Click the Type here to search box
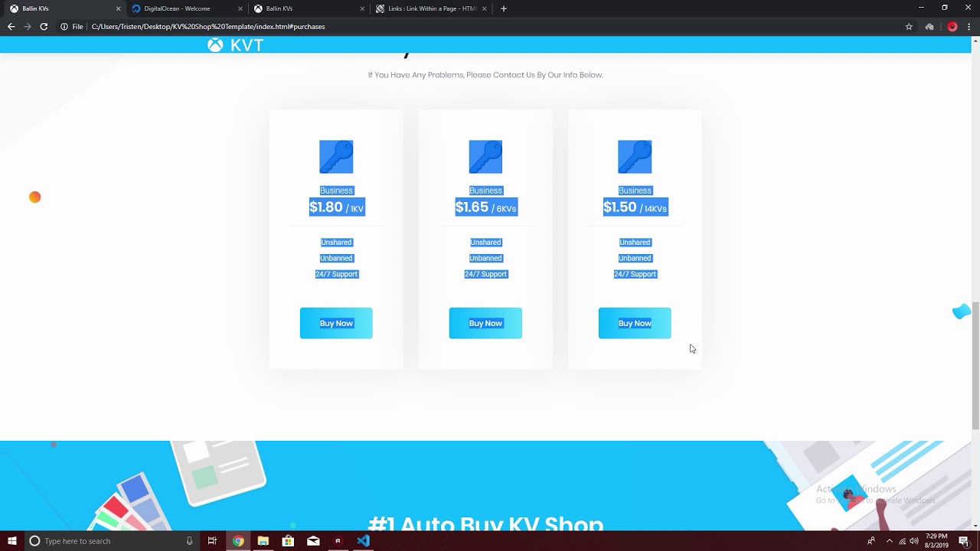 point(112,541)
